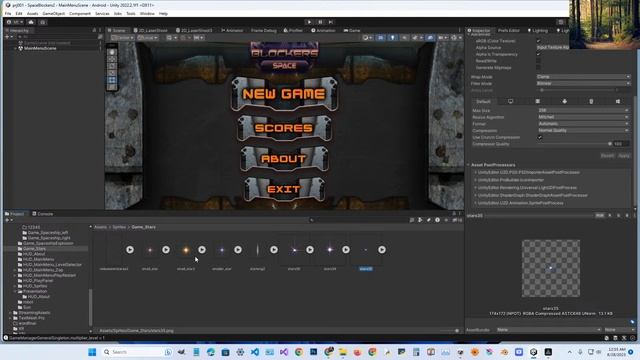Open the Window menu
Image resolution: width=640 pixels, height=360 pixels.
click(147, 13)
